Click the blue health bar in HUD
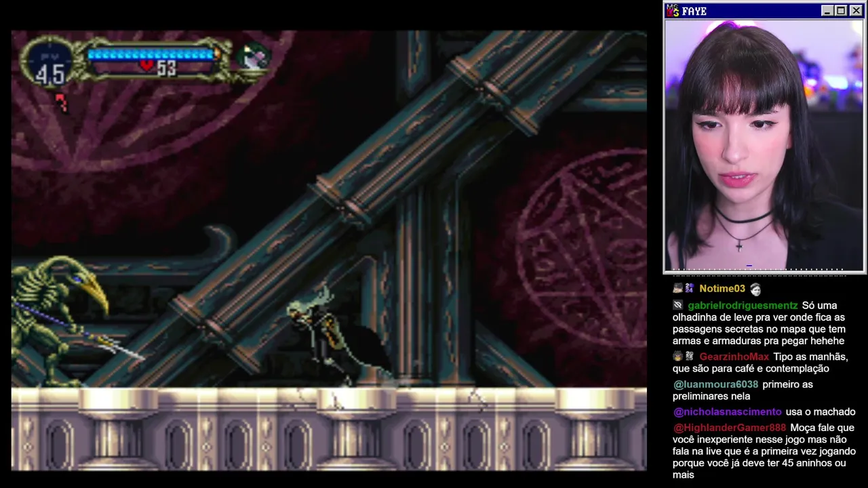The image size is (868, 488). [151, 54]
